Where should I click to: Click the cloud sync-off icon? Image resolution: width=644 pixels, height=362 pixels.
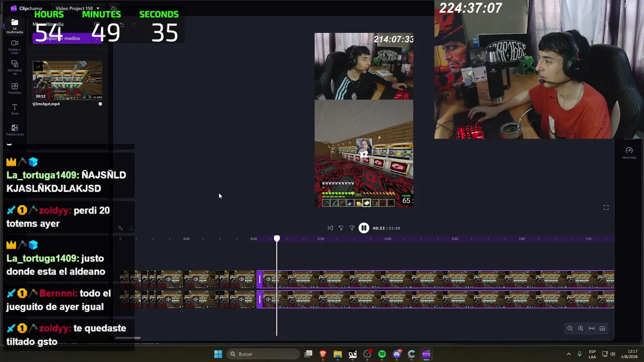point(114,9)
